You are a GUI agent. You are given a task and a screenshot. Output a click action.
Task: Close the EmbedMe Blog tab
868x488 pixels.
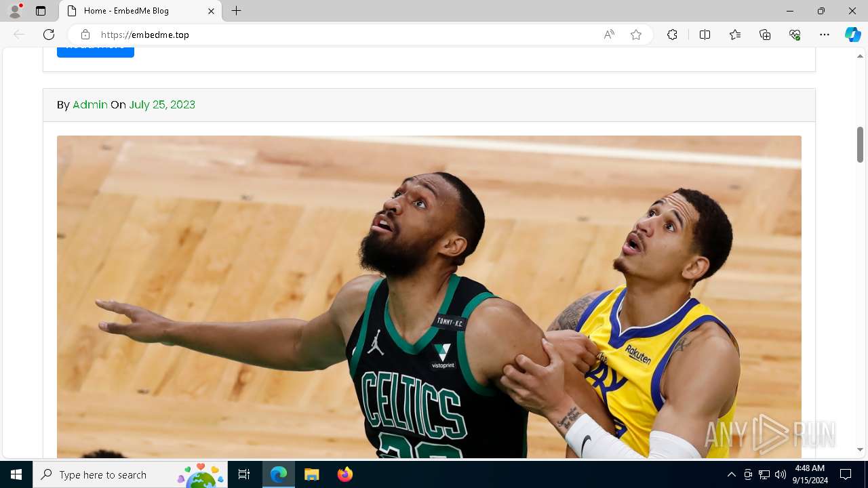click(x=211, y=11)
